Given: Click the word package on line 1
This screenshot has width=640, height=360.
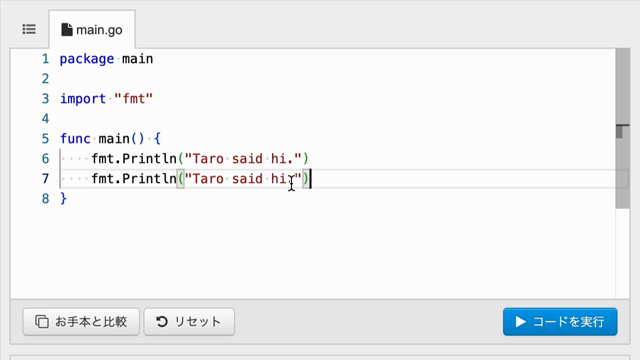Looking at the screenshot, I should [x=87, y=59].
